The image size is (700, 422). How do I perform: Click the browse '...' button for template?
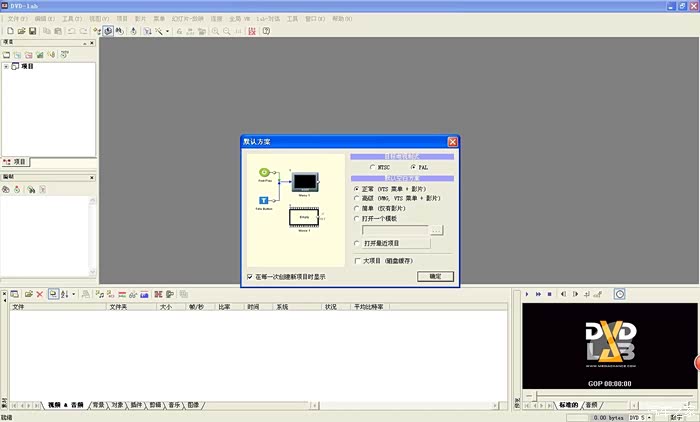click(x=436, y=230)
